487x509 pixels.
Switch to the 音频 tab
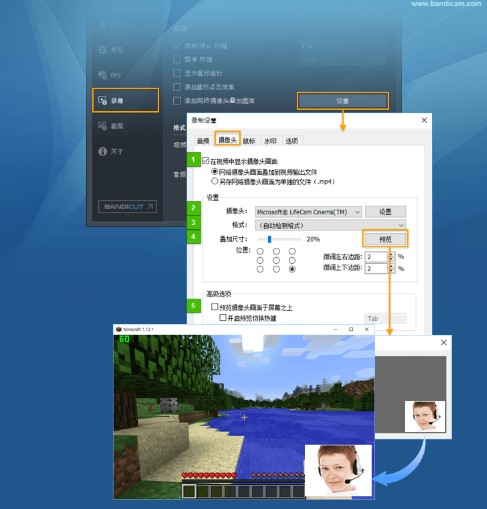[203, 141]
